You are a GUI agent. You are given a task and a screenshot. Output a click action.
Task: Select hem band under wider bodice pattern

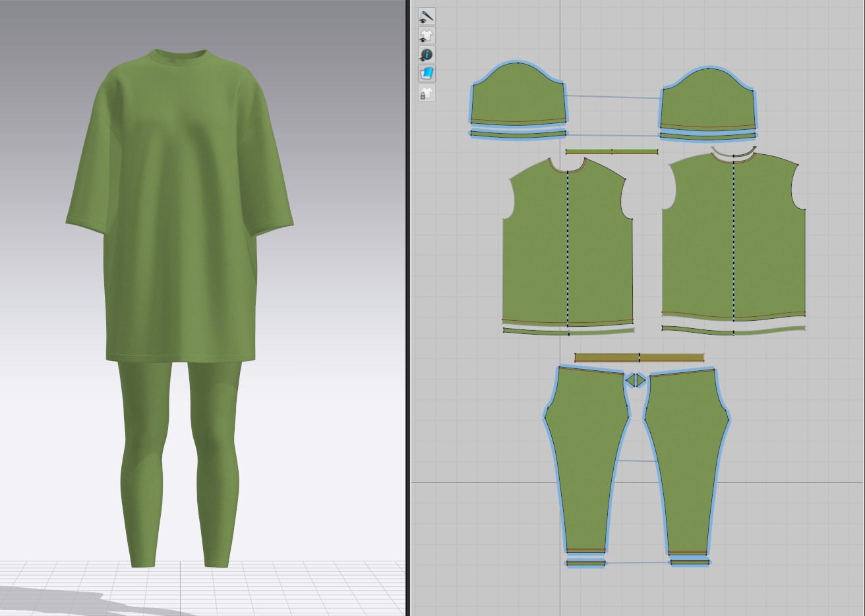tap(733, 330)
